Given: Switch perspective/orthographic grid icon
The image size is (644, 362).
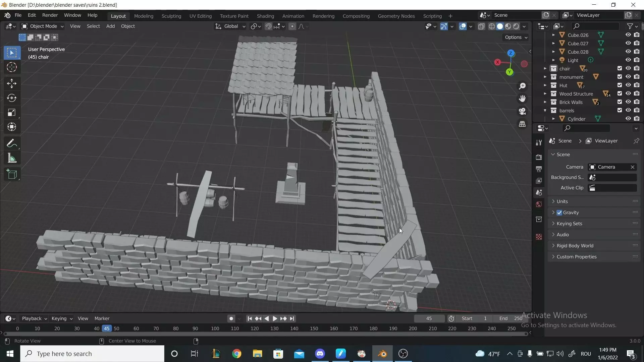Looking at the screenshot, I should [x=522, y=124].
